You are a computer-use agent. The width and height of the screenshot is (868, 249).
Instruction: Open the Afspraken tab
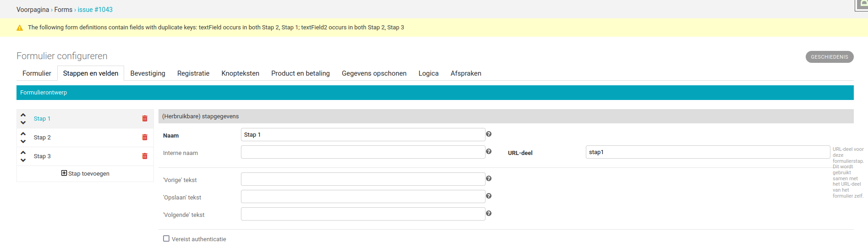pos(466,73)
